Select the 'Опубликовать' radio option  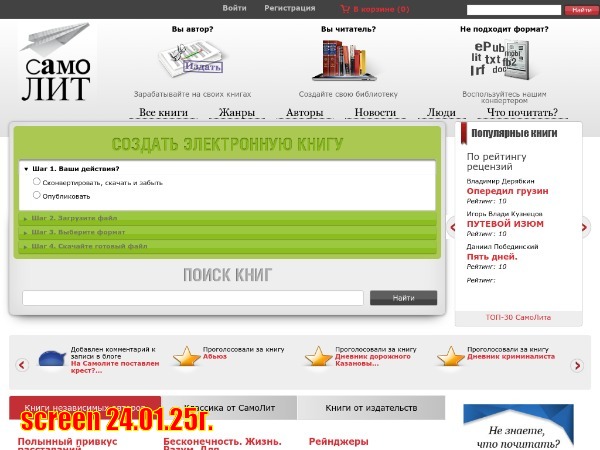pyautogui.click(x=37, y=195)
